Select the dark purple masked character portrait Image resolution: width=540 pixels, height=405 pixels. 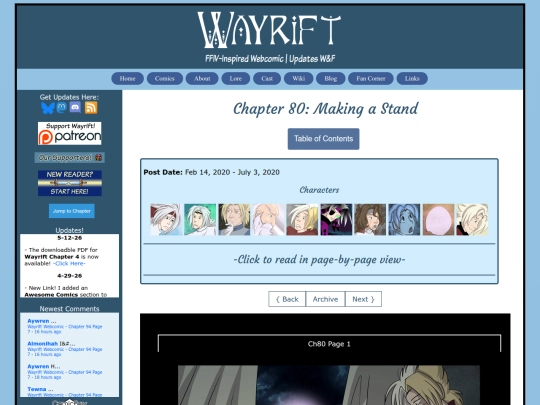point(336,220)
